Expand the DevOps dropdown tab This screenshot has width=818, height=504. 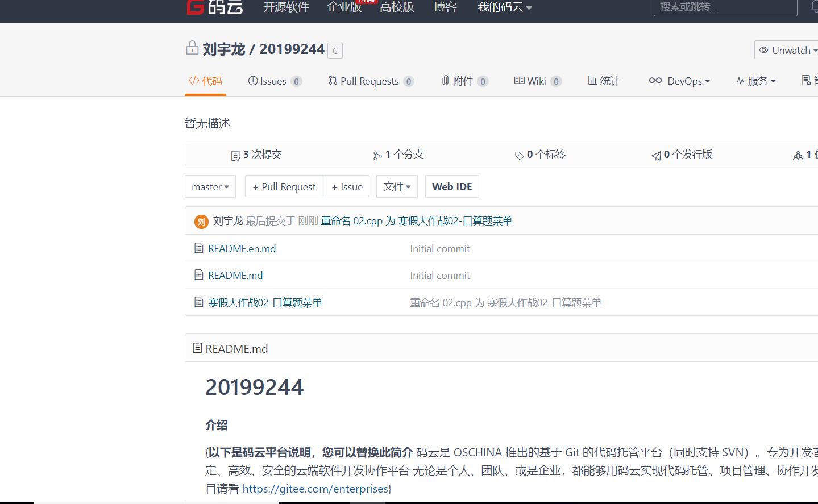point(679,81)
